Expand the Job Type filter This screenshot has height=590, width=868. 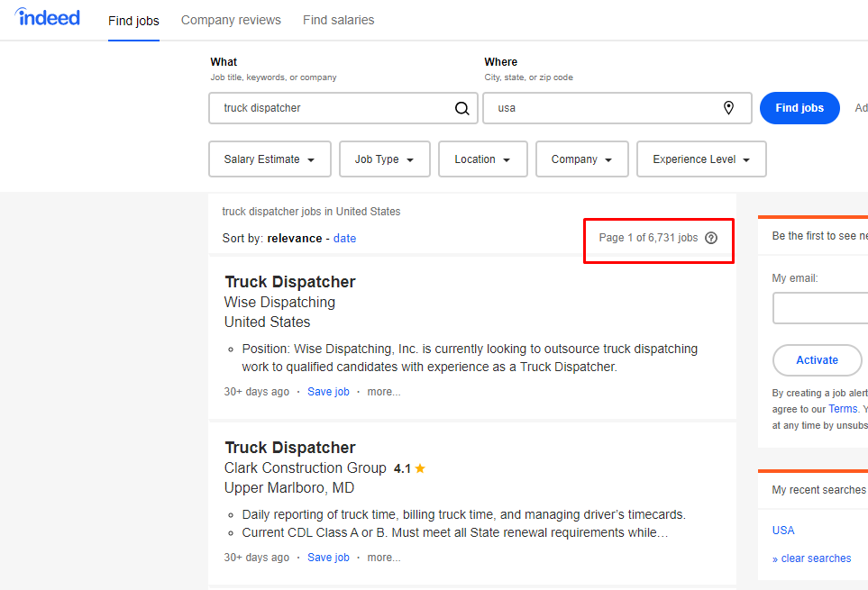click(385, 159)
